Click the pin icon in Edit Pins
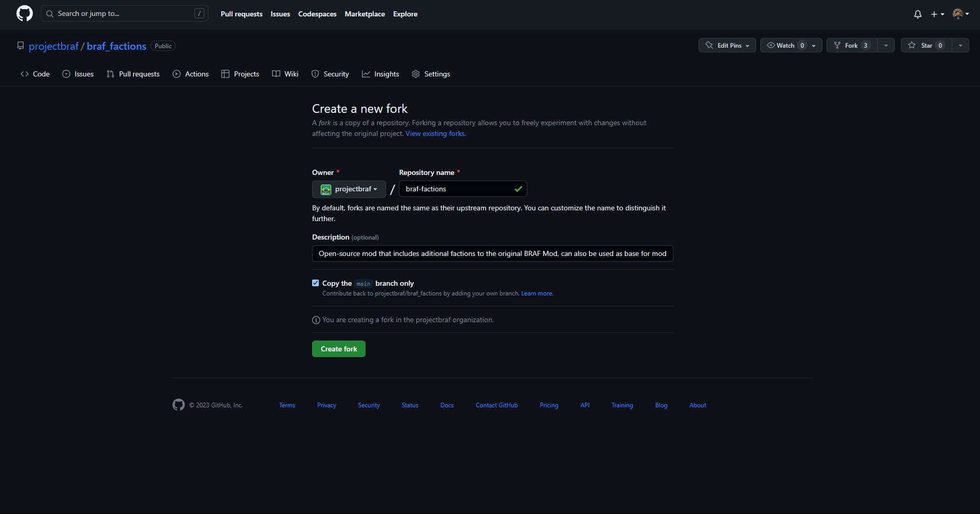 coord(709,45)
